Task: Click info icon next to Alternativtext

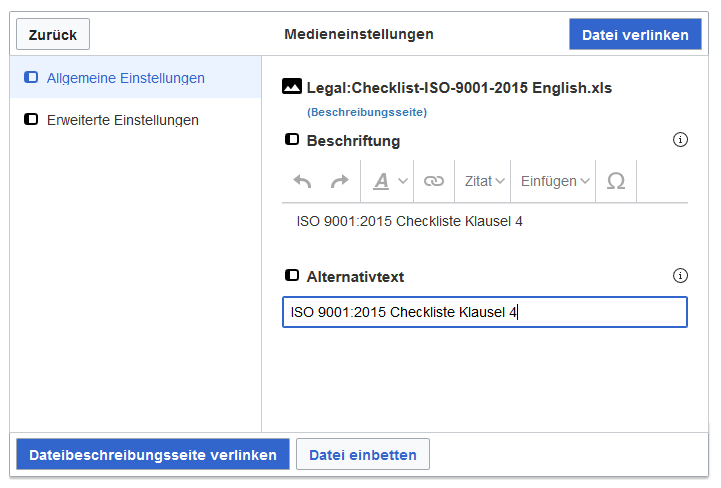Action: pos(680,276)
